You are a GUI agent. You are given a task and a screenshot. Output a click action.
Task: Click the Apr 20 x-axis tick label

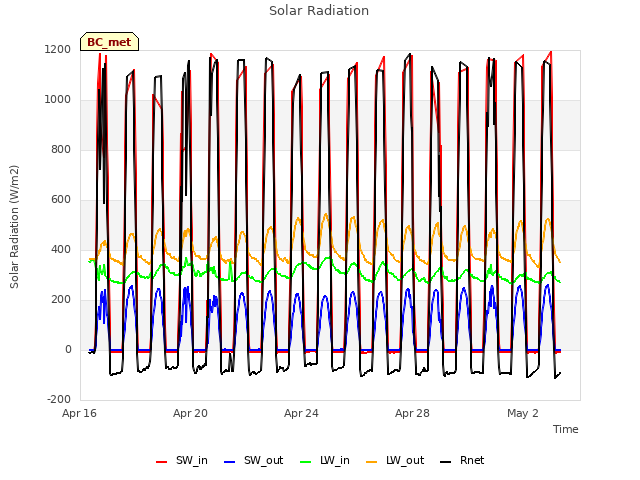(x=190, y=413)
